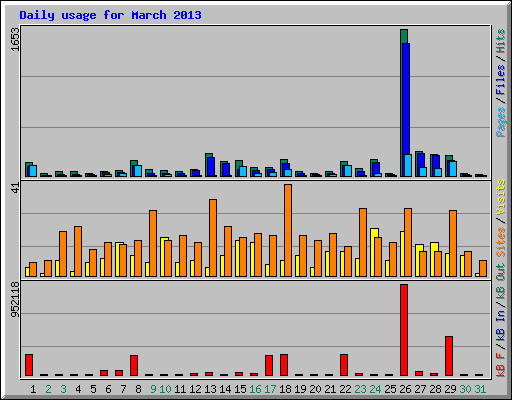Click day label 19 on the x-axis
Screen dimensions: 512x400
300,389
